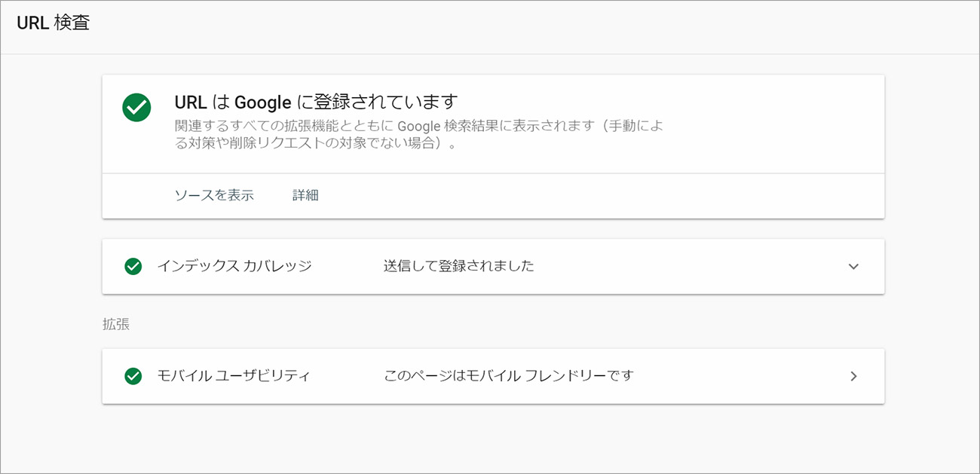Click the green check icon beside インデックス カバレッジ
The height and width of the screenshot is (474, 980).
click(x=133, y=266)
